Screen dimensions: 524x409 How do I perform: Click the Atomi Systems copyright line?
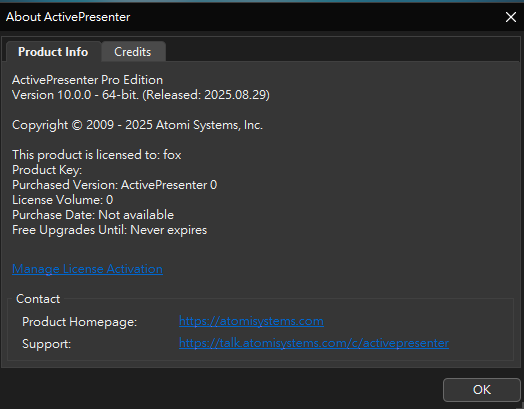click(137, 125)
